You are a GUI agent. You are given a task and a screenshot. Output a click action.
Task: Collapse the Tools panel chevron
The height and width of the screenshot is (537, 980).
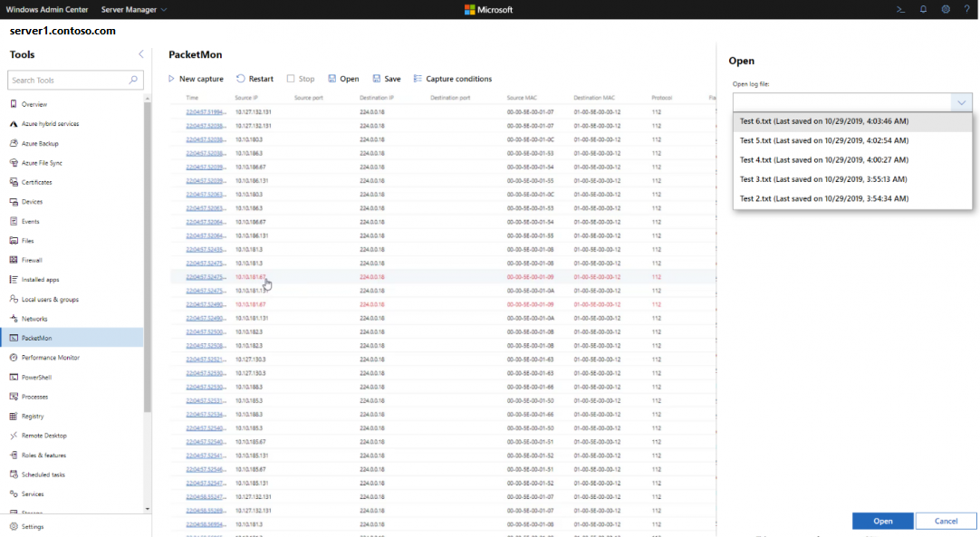click(140, 54)
